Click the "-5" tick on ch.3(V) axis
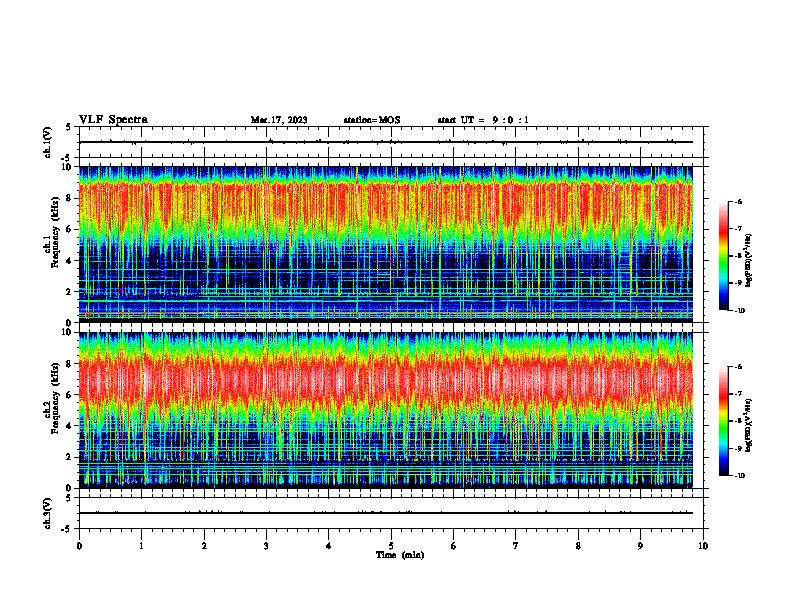Viewport: 792px width, 612px height. (67, 529)
